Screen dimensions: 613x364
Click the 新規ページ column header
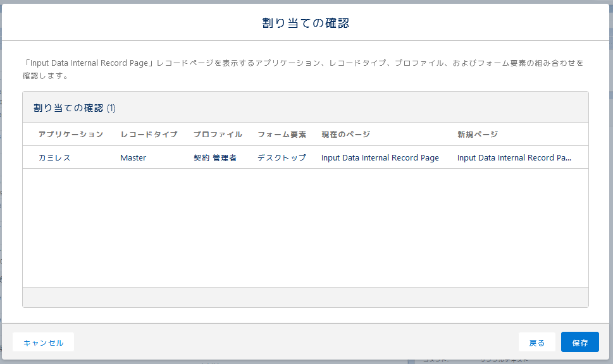[478, 135]
